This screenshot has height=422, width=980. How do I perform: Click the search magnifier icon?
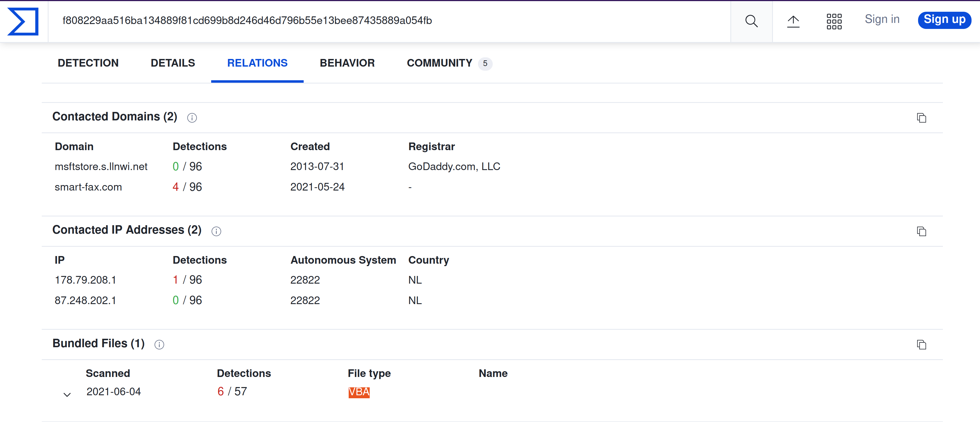(x=751, y=21)
